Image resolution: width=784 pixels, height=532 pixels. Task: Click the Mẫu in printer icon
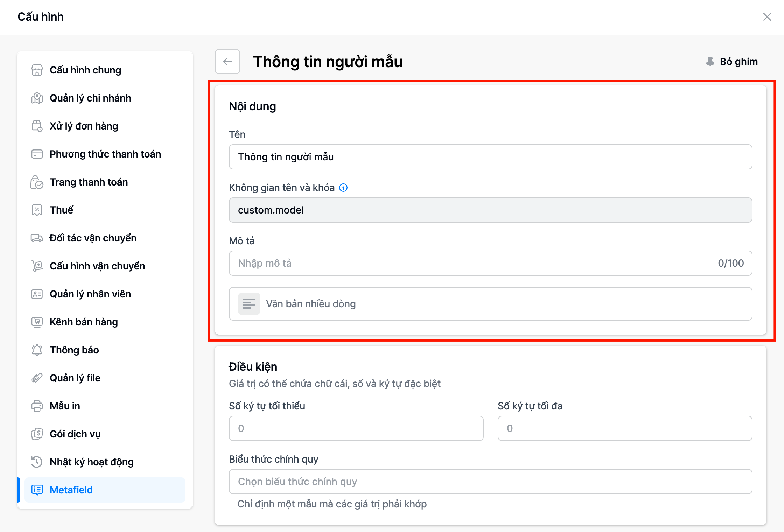point(37,406)
